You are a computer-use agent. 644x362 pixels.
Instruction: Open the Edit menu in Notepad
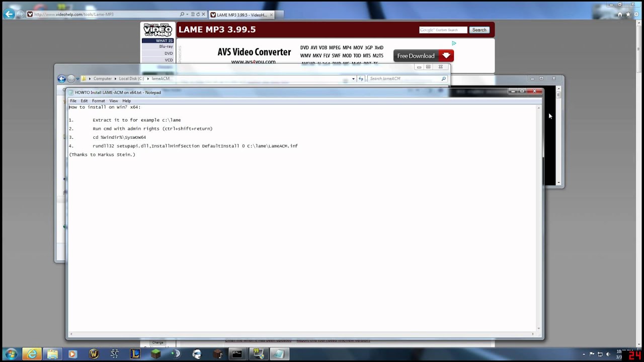84,101
